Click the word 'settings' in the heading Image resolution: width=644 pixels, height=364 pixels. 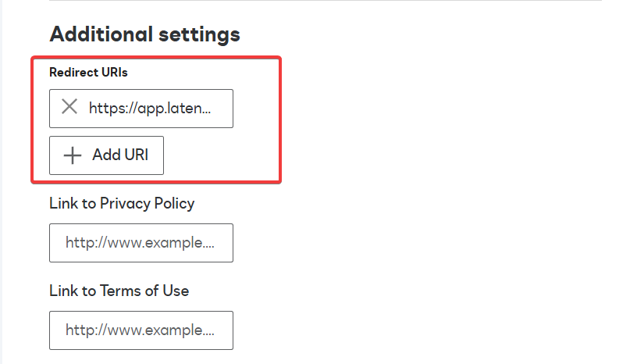199,35
